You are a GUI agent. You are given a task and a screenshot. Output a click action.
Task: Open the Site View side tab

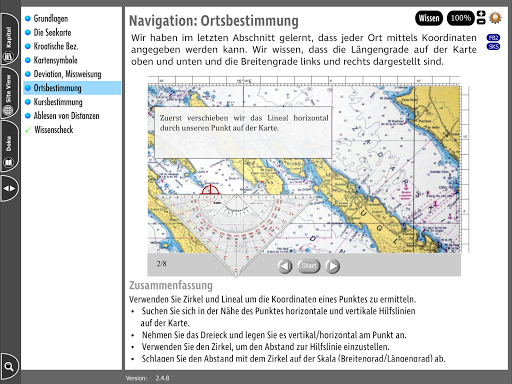(9, 93)
